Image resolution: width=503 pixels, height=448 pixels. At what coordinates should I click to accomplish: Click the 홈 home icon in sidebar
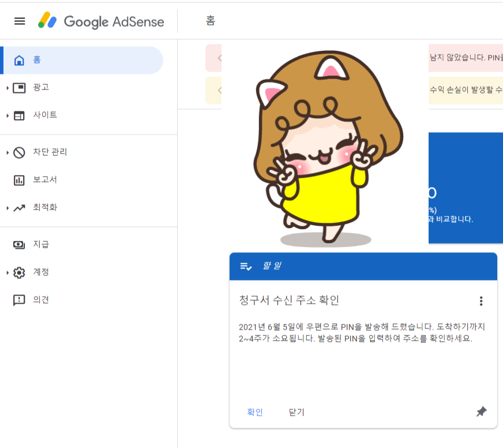tap(19, 60)
